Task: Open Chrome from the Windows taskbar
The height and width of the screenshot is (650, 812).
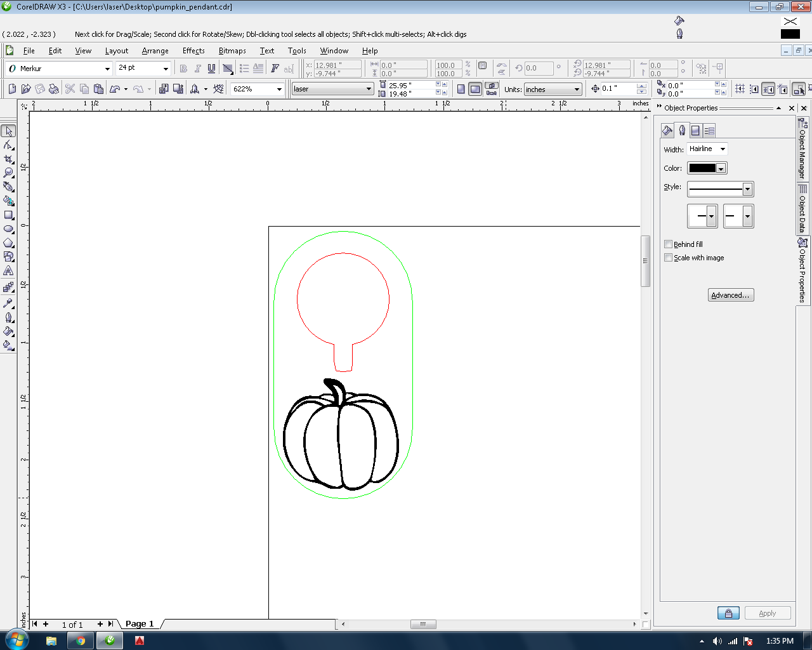Action: point(81,640)
